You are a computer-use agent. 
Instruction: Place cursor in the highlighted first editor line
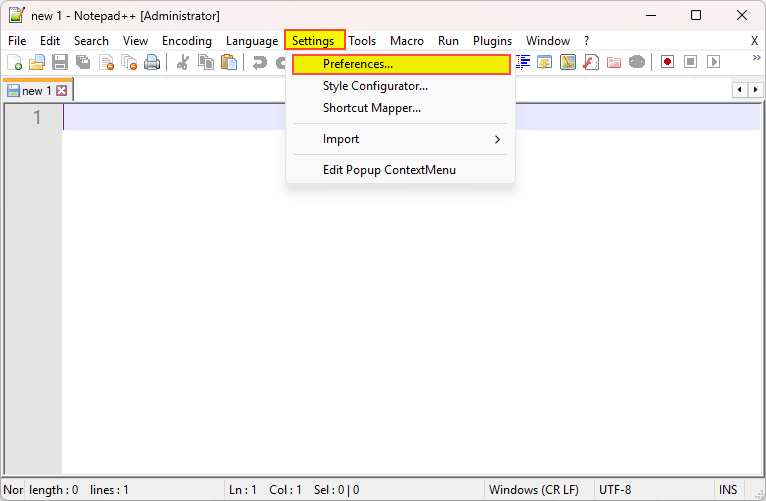(x=411, y=117)
